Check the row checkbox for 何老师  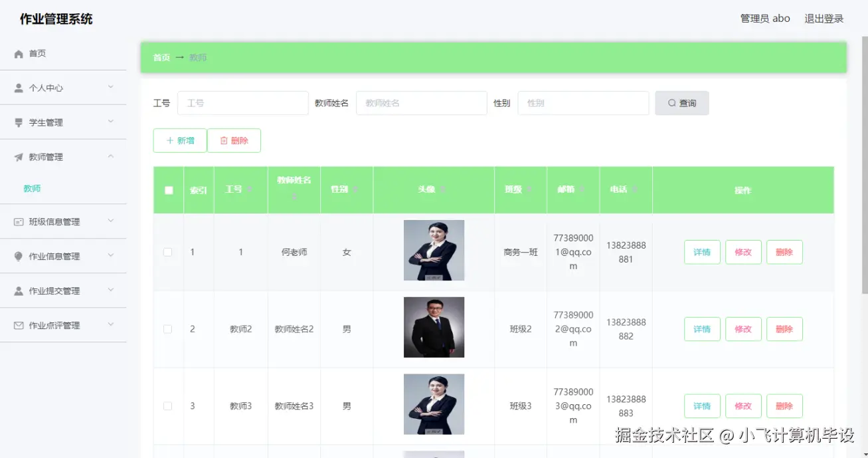[x=168, y=252]
